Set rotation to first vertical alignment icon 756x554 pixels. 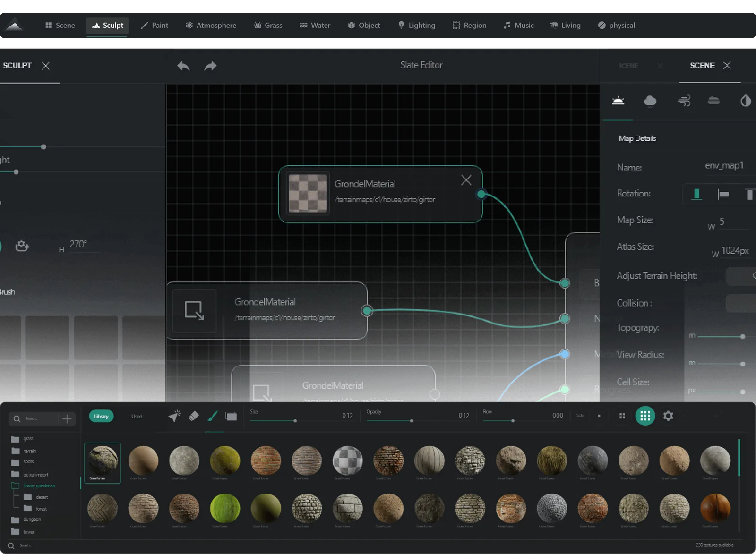pyautogui.click(x=696, y=194)
